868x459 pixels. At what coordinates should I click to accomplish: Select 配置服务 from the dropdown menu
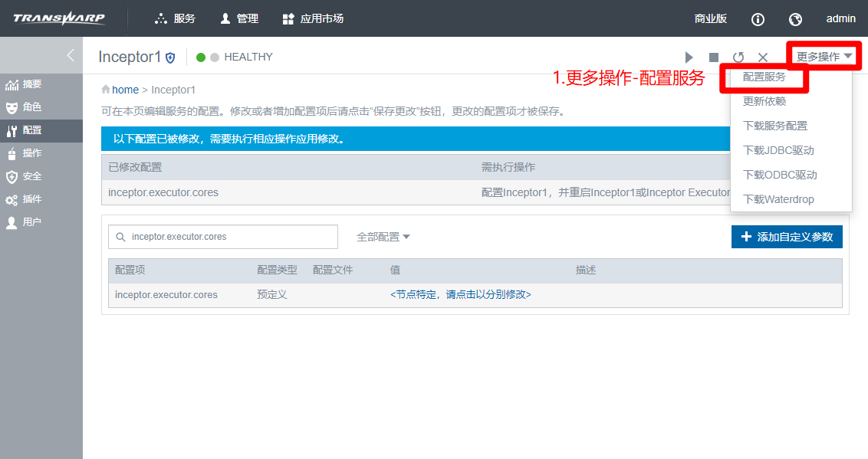coord(764,77)
